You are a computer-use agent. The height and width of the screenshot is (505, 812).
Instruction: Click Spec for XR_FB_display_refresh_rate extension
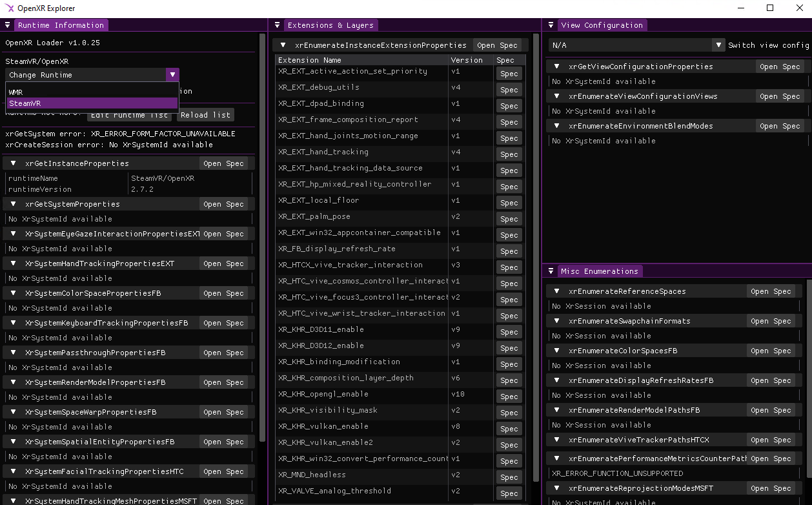point(509,251)
